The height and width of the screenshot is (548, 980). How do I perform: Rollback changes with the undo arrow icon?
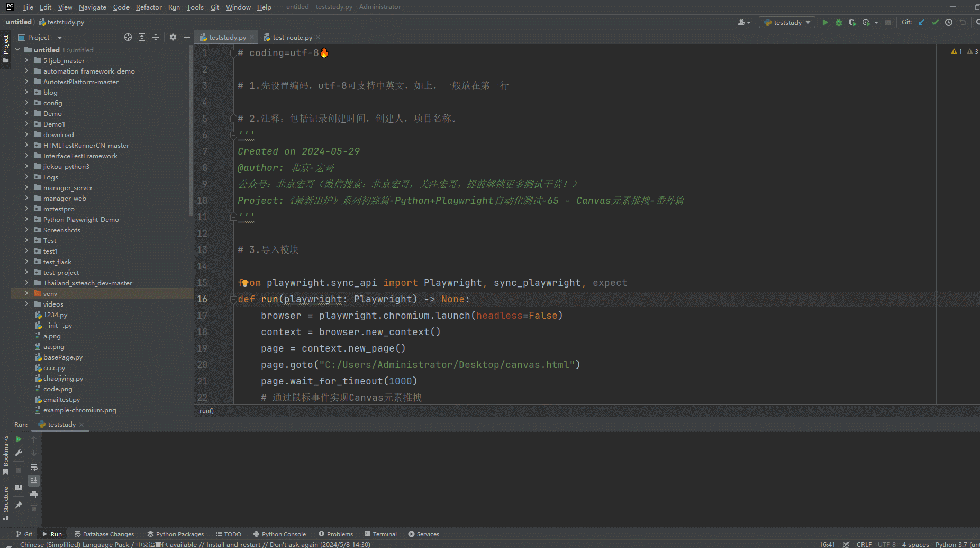963,22
